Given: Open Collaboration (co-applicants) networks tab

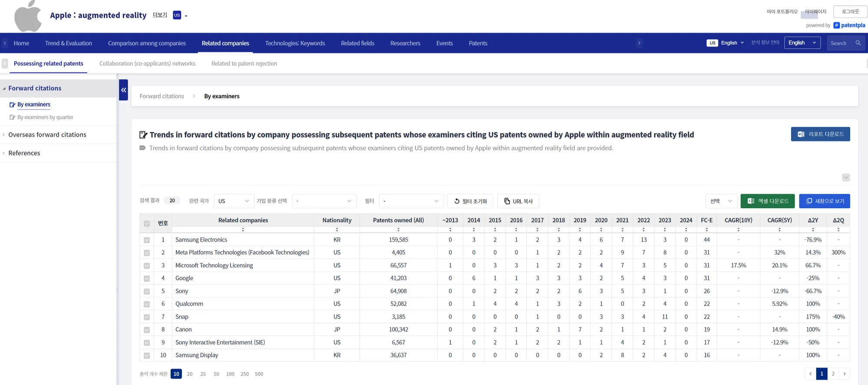Looking at the screenshot, I should [147, 63].
